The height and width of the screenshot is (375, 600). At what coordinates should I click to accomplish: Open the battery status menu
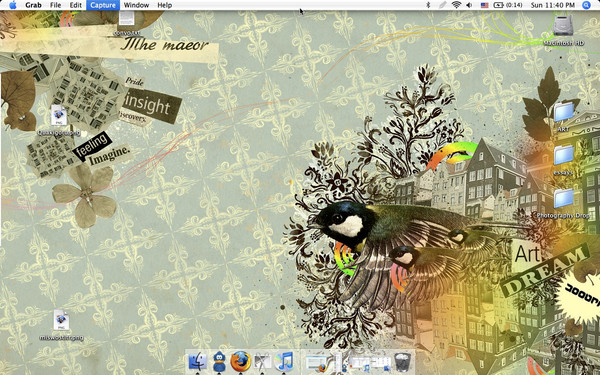(x=507, y=5)
